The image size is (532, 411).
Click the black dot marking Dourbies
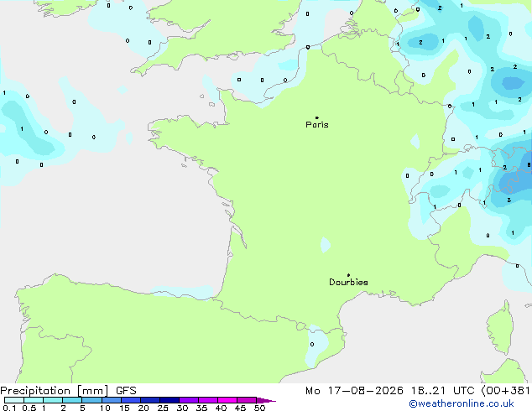[x=348, y=275]
